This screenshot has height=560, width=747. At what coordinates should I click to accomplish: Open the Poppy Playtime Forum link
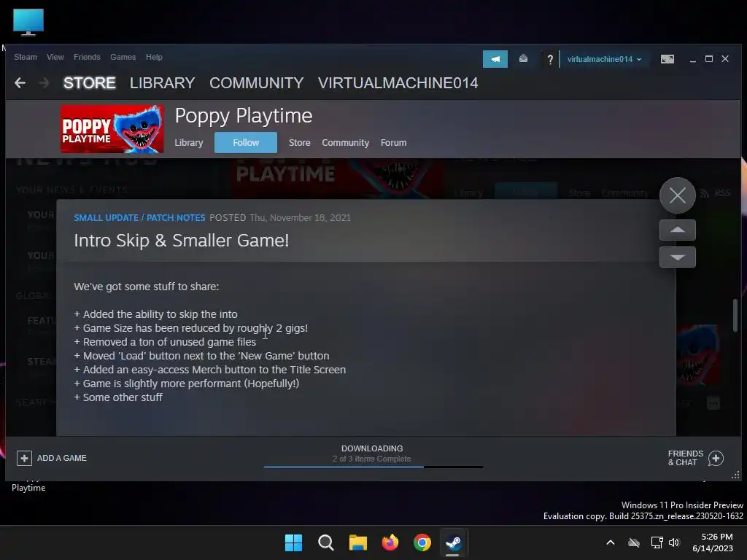393,142
